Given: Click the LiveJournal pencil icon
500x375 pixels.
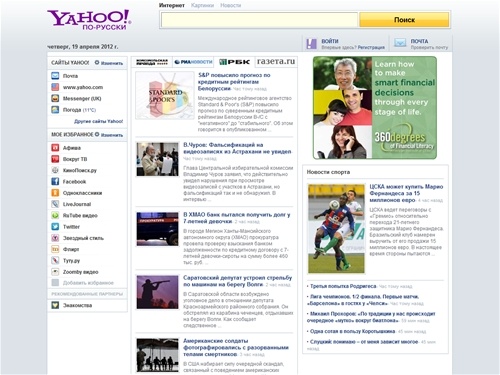Looking at the screenshot, I should point(55,204).
